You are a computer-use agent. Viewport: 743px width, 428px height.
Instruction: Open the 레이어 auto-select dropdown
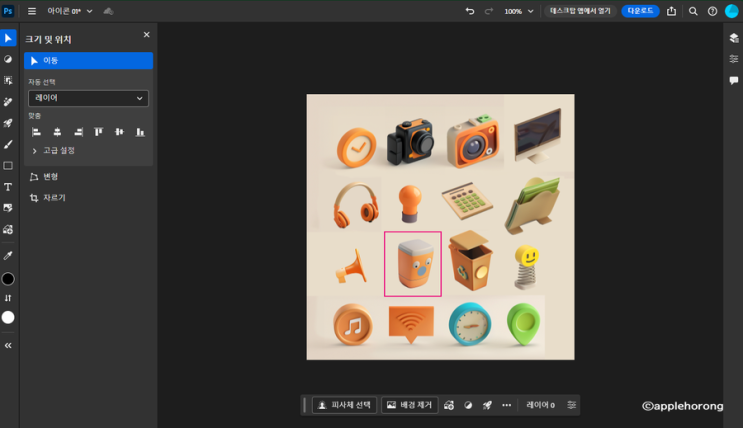[x=89, y=98]
